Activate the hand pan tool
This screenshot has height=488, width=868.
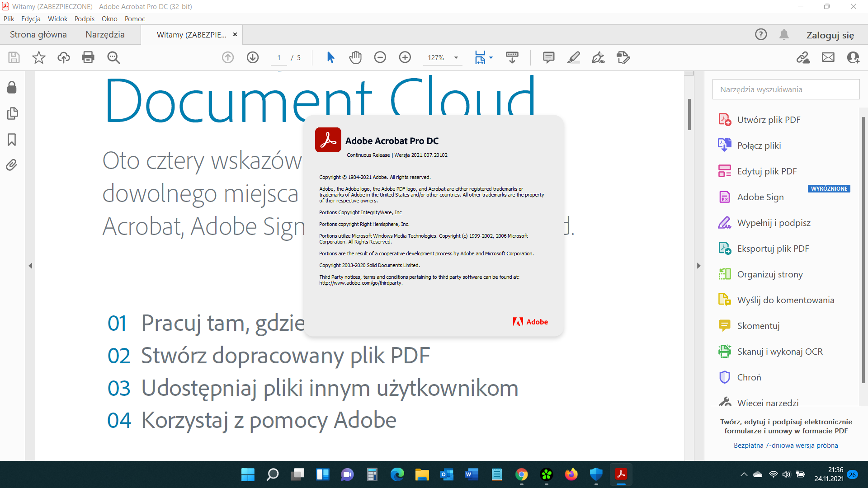355,57
